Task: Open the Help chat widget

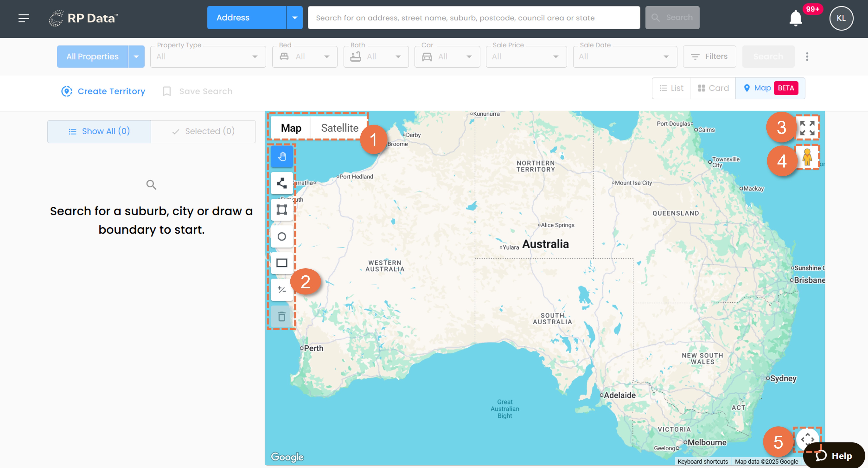Action: click(x=834, y=456)
